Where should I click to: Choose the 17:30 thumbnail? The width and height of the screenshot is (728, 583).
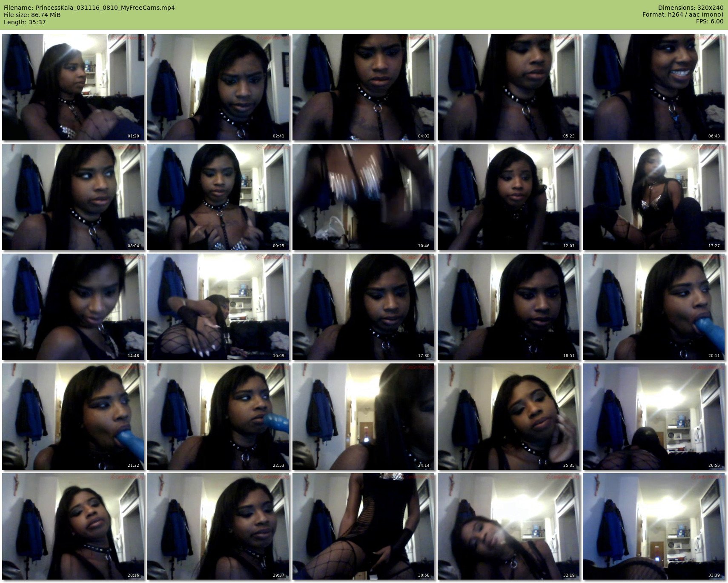[x=364, y=307]
